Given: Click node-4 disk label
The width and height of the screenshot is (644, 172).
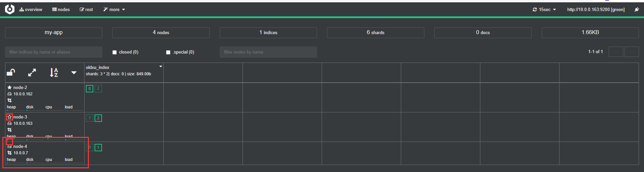Looking at the screenshot, I should 30,160.
